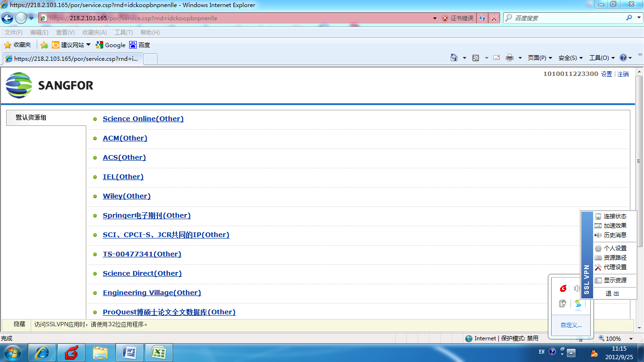Viewport: 644px width, 362px height.
Task: Open the IEL(Other) resource link
Action: click(x=123, y=177)
